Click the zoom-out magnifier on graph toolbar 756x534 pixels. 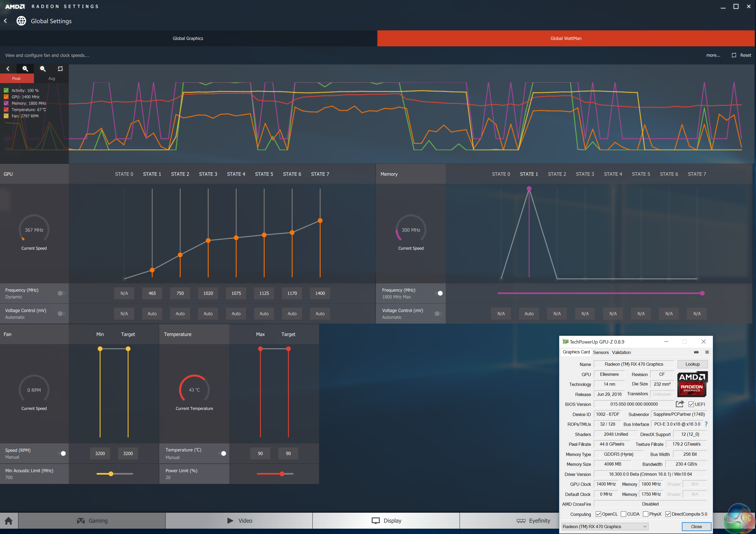[x=43, y=69]
